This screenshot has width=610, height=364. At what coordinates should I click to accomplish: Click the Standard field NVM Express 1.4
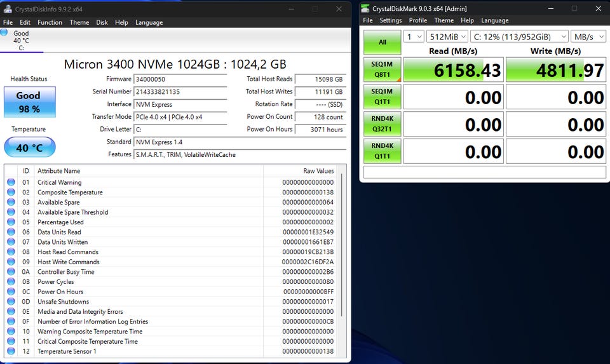coord(240,142)
